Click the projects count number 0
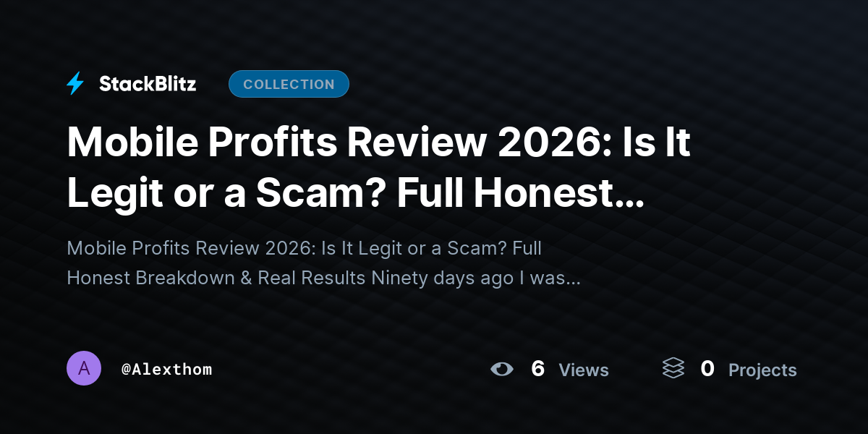 707,369
